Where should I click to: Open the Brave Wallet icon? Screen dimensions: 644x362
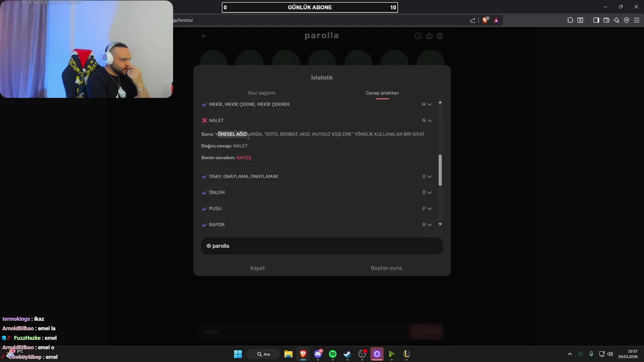[606, 20]
